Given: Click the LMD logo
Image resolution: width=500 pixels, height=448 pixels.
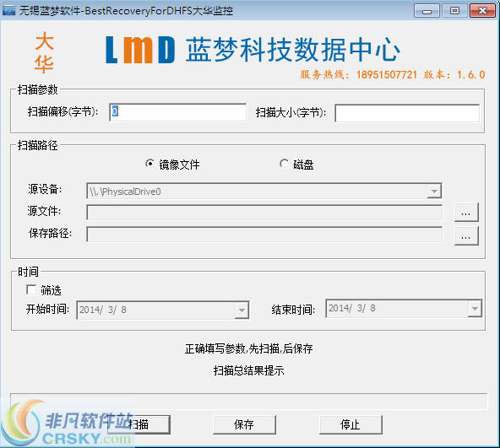Looking at the screenshot, I should coord(140,50).
